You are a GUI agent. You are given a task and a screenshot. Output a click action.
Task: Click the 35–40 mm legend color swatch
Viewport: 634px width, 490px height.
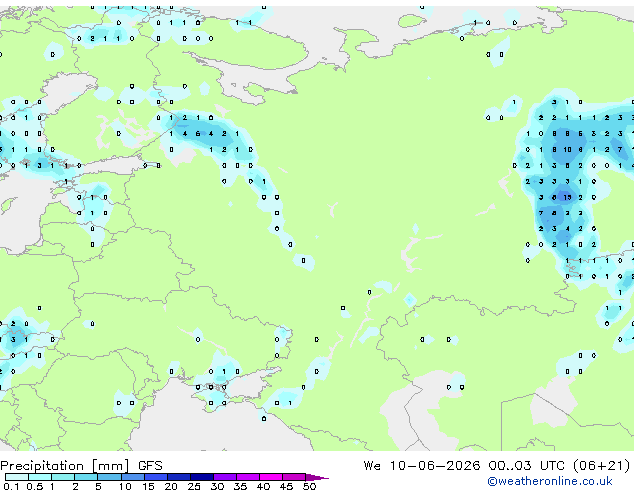coord(247,477)
